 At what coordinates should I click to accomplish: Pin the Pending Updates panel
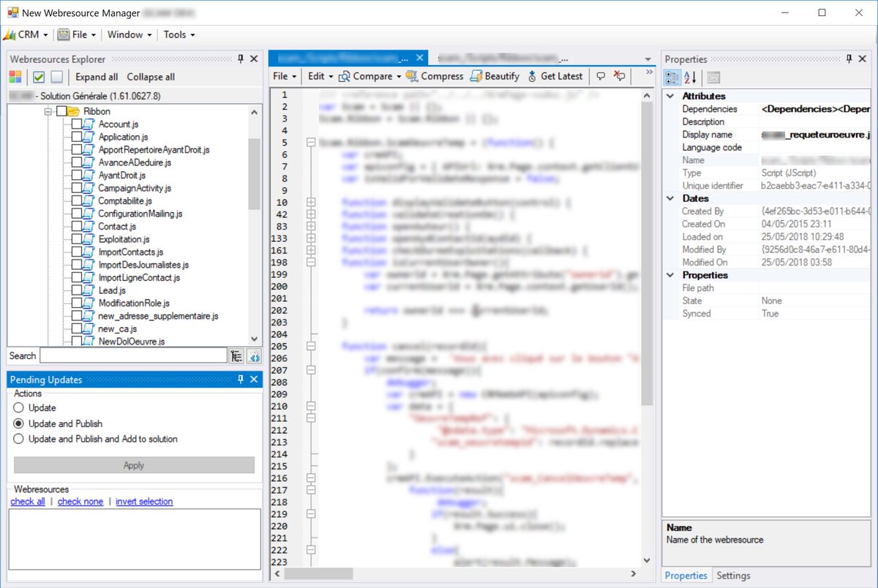[x=241, y=380]
